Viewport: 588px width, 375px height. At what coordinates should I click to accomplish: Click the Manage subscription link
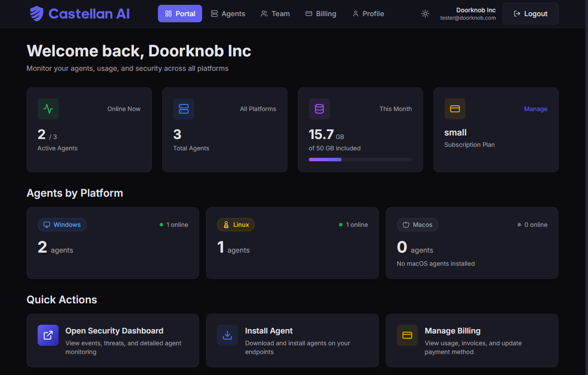coord(535,109)
